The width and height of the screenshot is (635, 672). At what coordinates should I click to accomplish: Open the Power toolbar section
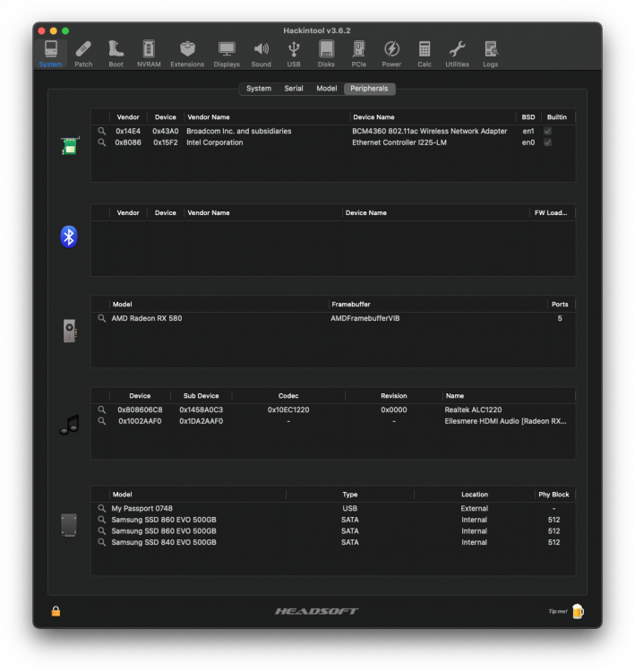coord(391,54)
